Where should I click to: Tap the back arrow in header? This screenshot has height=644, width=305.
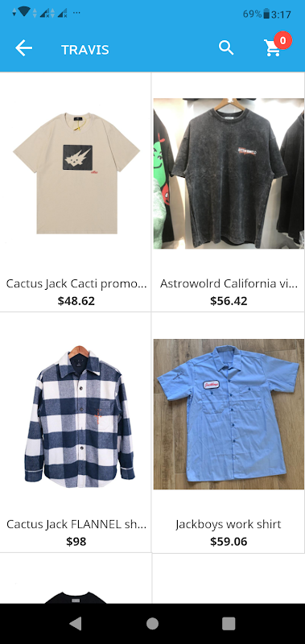24,49
